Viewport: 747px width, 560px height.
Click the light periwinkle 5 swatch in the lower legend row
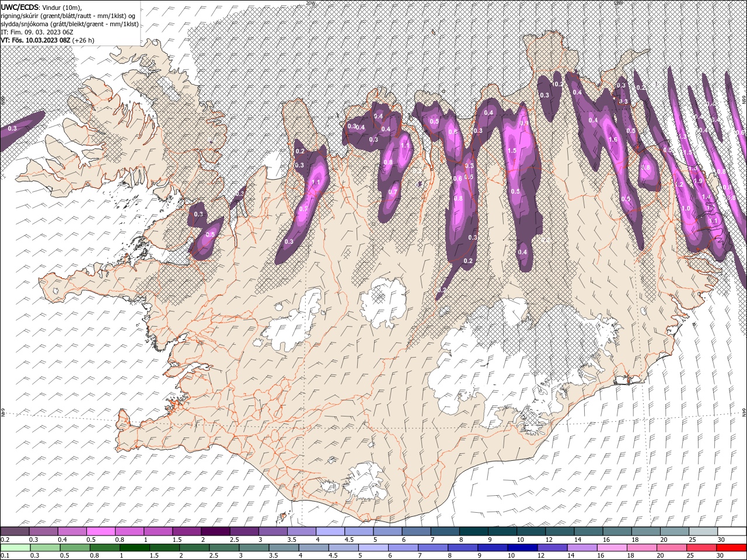[374, 548]
